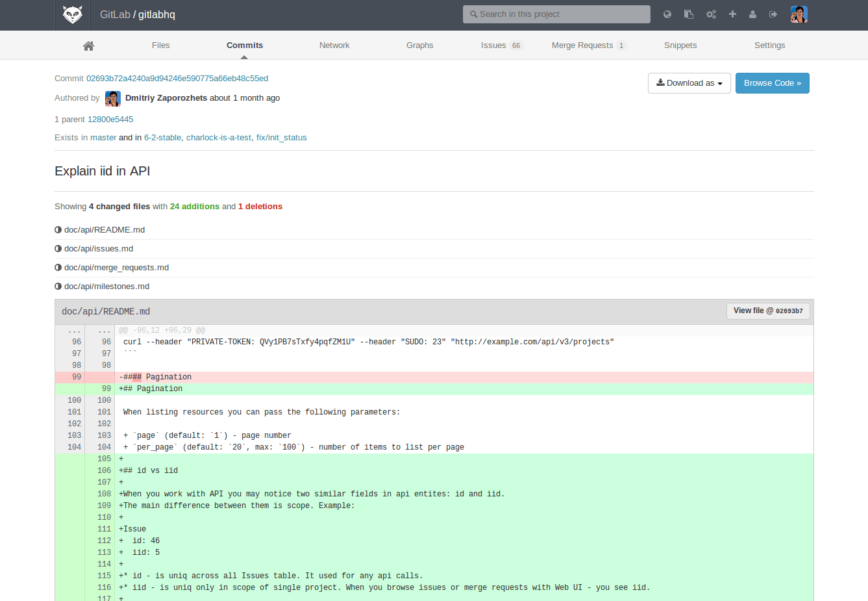The height and width of the screenshot is (601, 868).
Task: Open the 6-2-stable branch link
Action: [162, 138]
